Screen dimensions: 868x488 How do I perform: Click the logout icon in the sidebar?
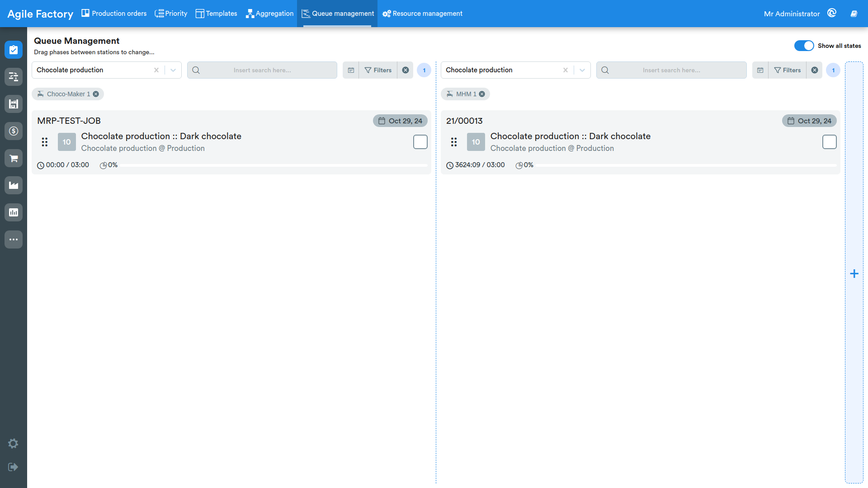tap(13, 467)
